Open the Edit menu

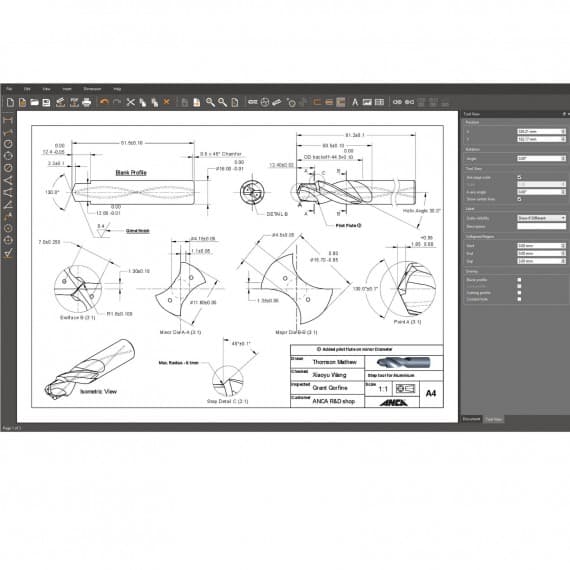[x=27, y=89]
